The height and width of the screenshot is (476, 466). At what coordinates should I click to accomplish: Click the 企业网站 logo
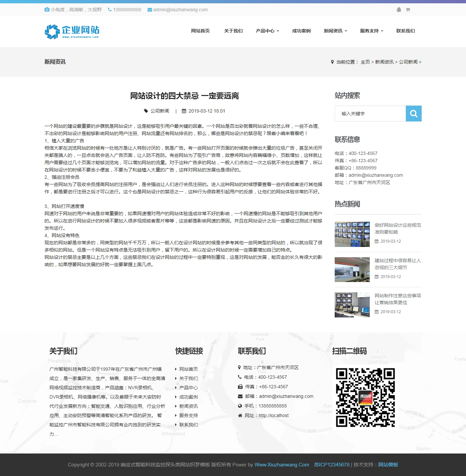pos(72,31)
